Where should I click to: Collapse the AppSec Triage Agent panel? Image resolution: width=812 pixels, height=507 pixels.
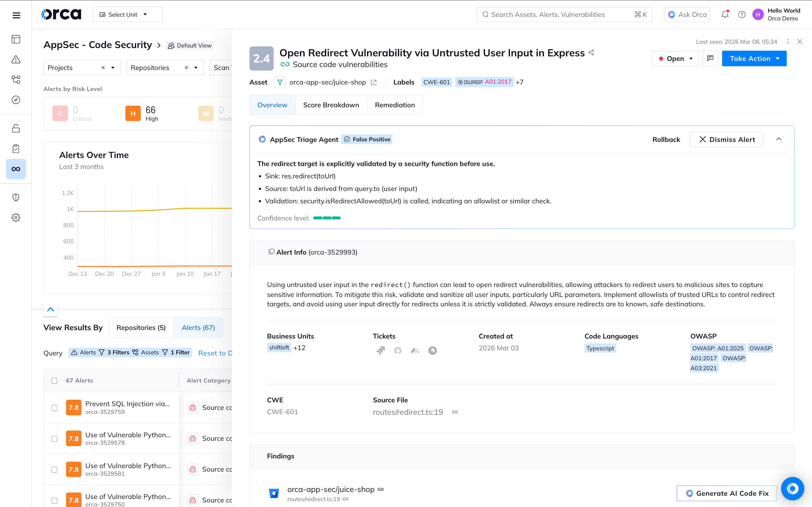tap(779, 139)
